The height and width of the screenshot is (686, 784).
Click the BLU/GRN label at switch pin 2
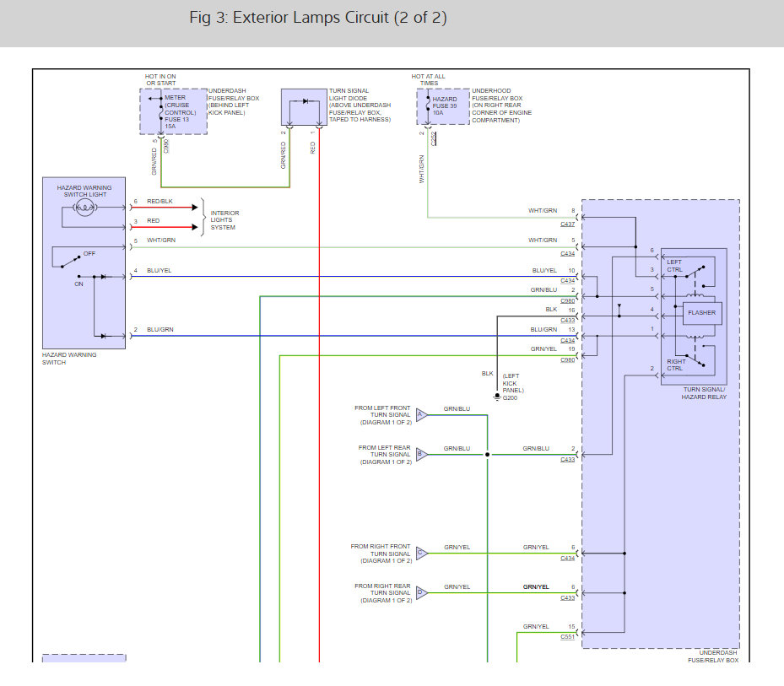coord(160,330)
